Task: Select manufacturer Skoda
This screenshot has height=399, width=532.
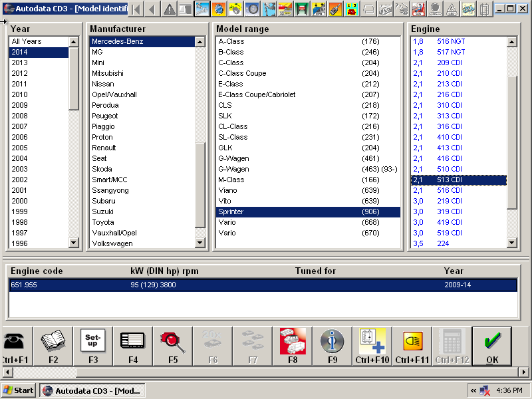Action: 142,169
